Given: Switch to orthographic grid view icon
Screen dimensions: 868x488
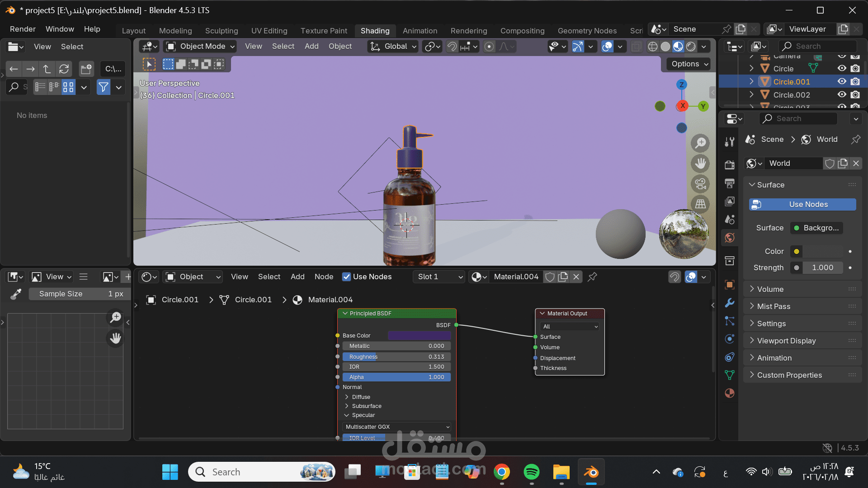Looking at the screenshot, I should (700, 204).
